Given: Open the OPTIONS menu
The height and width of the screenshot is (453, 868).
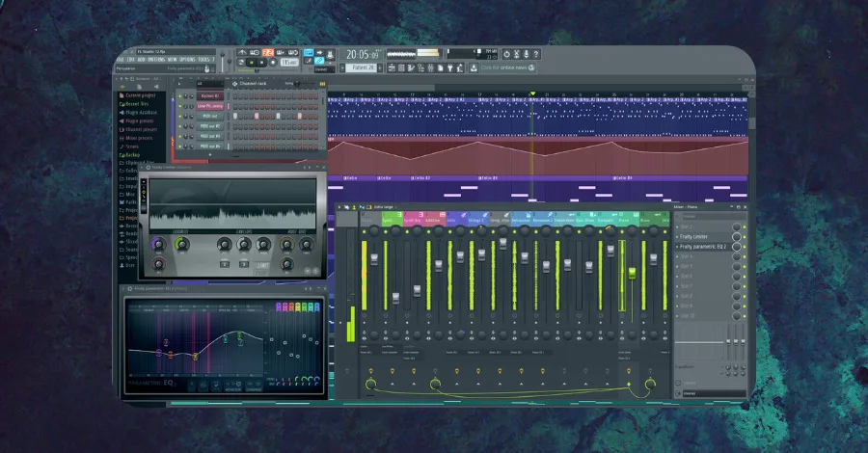Looking at the screenshot, I should pos(187,60).
